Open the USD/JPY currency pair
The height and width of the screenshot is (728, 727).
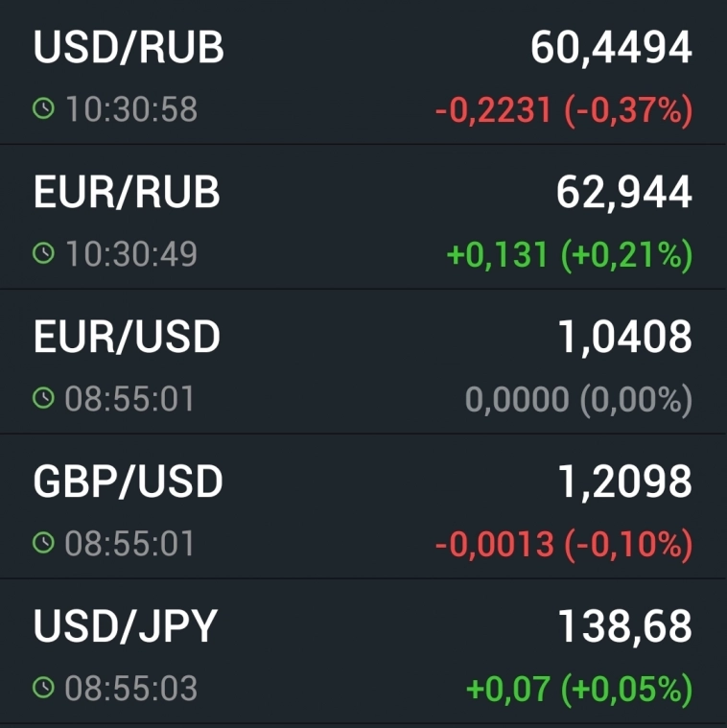[126, 627]
